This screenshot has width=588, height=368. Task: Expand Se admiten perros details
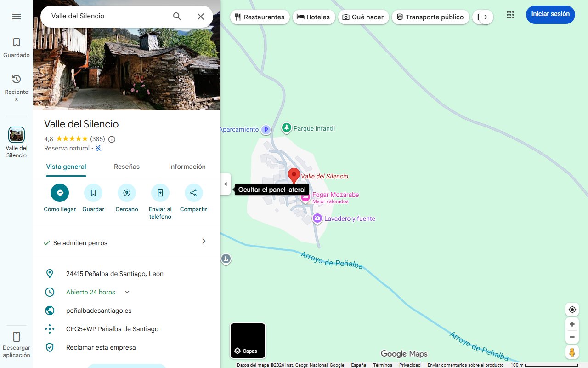point(204,241)
